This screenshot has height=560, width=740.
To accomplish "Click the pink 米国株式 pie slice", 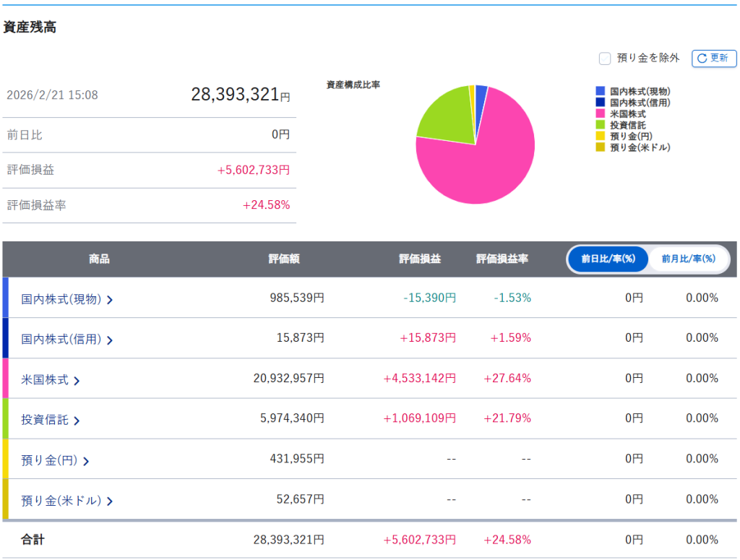I will [491, 166].
